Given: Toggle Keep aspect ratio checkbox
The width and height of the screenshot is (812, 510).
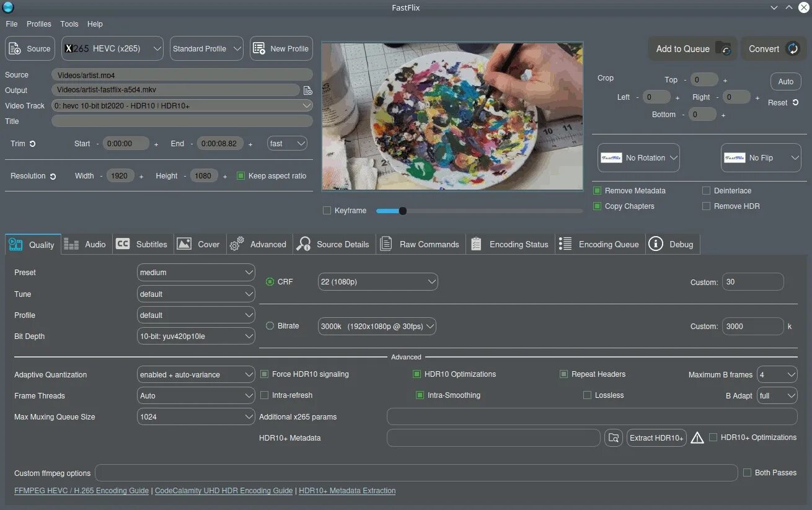Looking at the screenshot, I should pyautogui.click(x=241, y=176).
